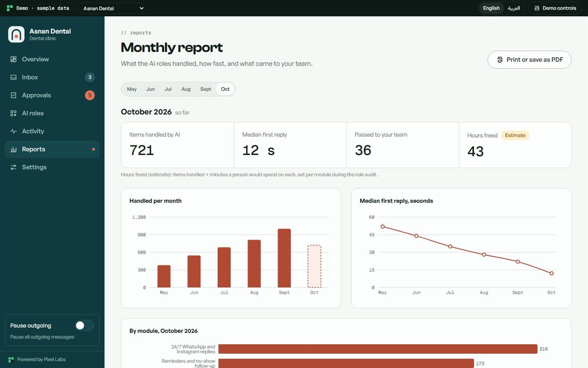Image resolution: width=588 pixels, height=368 pixels.
Task: Open AI roles page
Action: coord(52,113)
